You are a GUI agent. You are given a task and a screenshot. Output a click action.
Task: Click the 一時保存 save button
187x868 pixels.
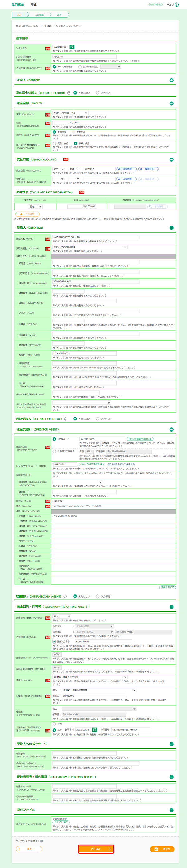tap(162, 849)
